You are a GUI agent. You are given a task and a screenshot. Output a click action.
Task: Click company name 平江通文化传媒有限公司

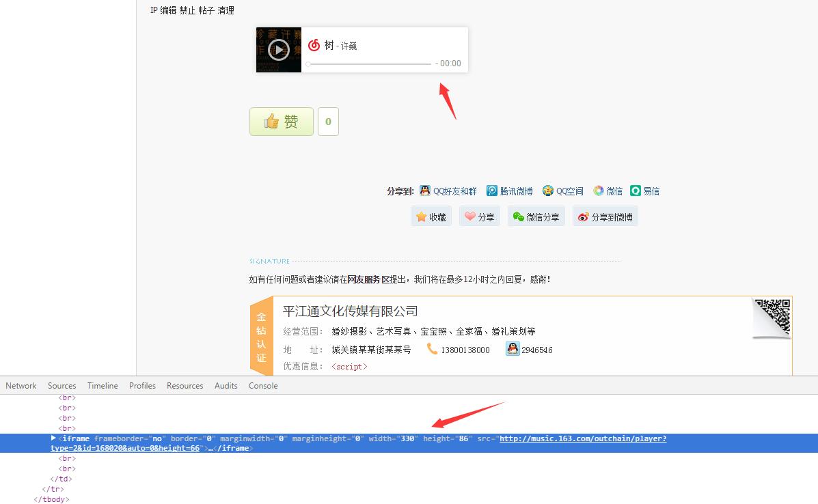pyautogui.click(x=350, y=311)
